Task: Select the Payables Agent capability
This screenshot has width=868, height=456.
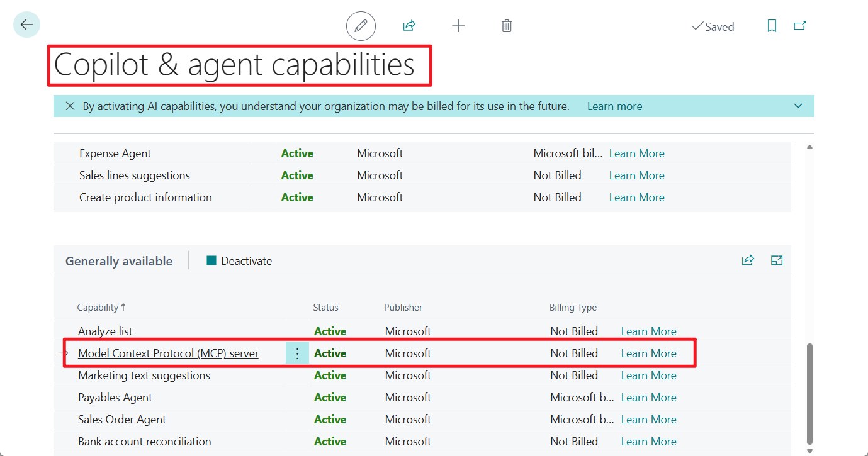Action: click(115, 398)
